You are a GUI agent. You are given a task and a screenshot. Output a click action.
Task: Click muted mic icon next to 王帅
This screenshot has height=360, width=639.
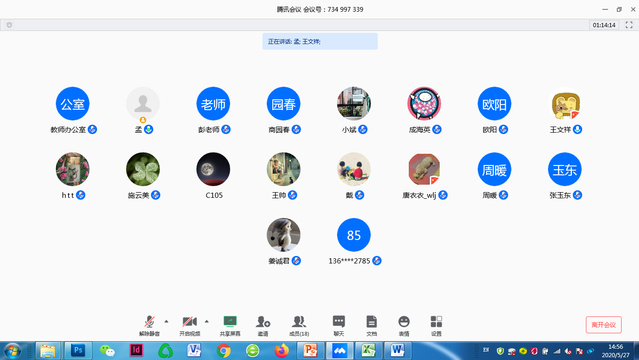293,195
